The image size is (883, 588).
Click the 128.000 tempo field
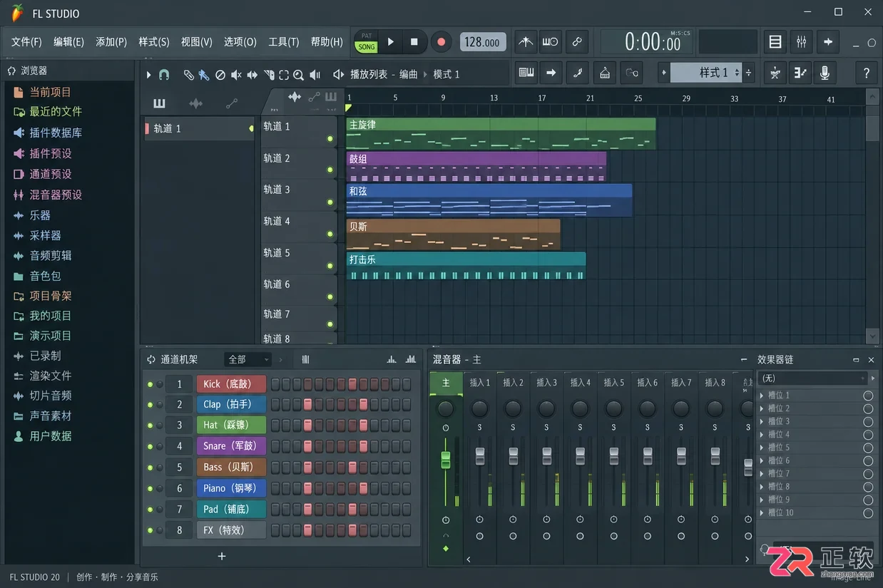click(x=483, y=42)
